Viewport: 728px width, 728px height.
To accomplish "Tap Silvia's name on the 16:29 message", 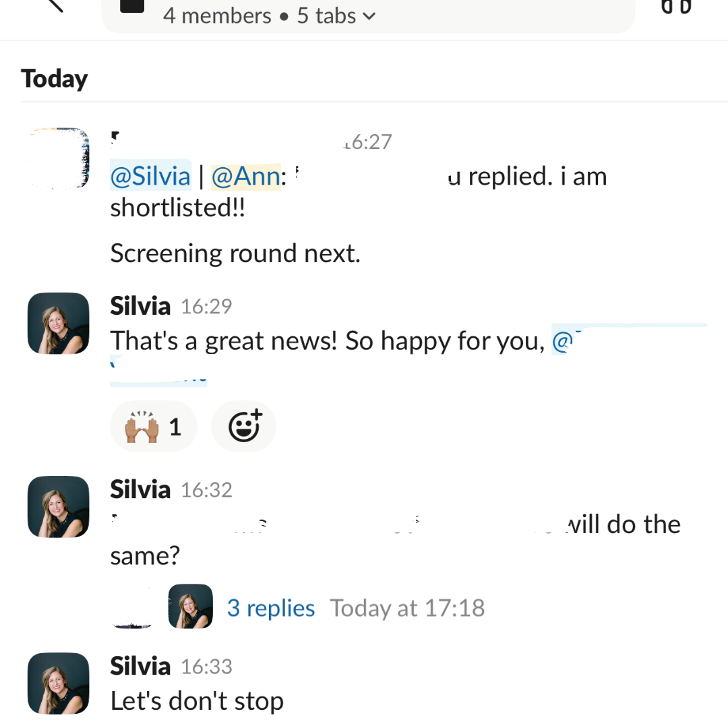I will (140, 306).
